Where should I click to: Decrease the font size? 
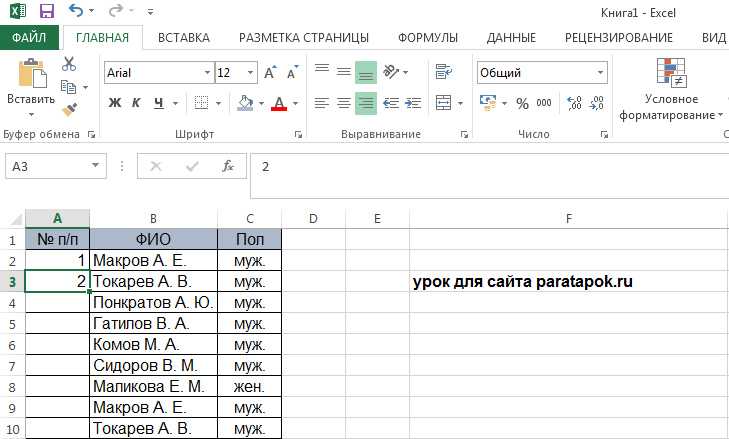[292, 73]
